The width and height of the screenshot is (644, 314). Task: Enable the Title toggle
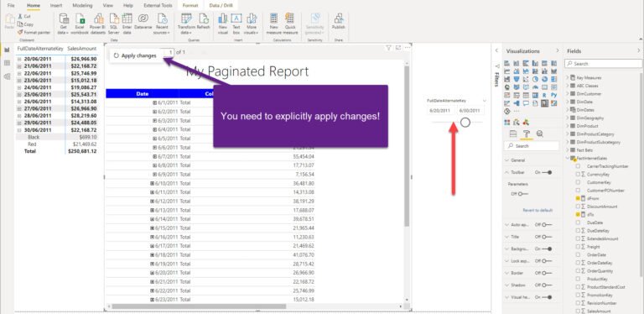pos(547,237)
